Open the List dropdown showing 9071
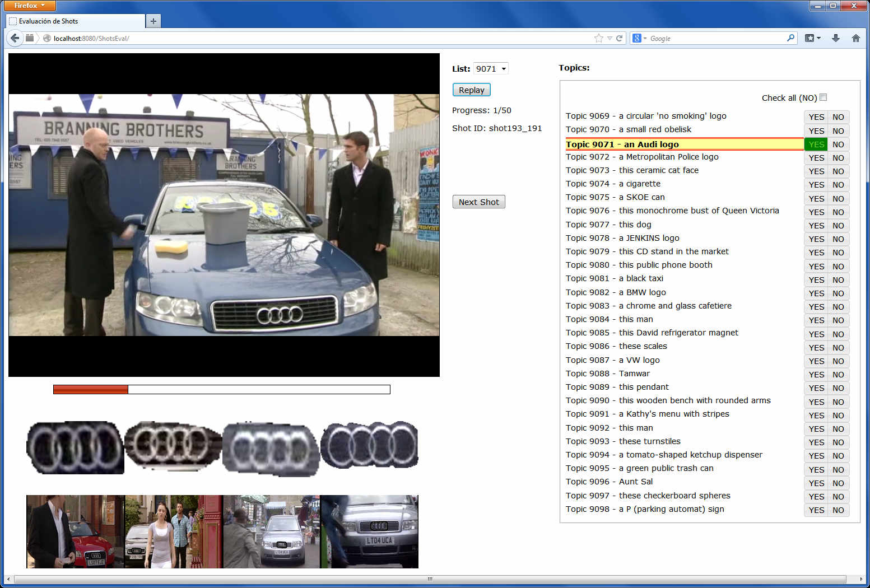The width and height of the screenshot is (870, 588). tap(491, 68)
